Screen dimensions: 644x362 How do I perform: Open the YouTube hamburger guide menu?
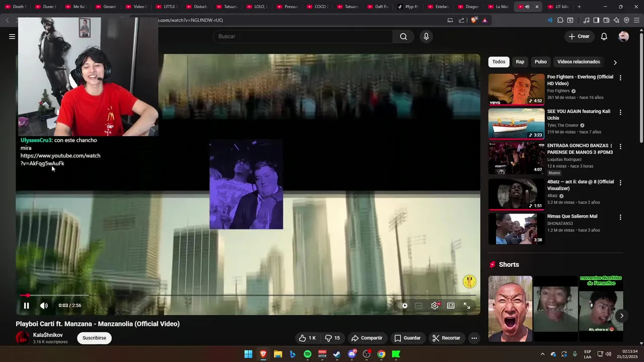12,36
